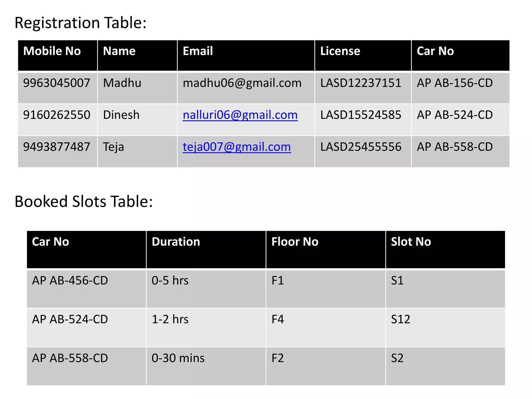
Task: Select the 0-30 mins duration cell
Action: point(178,358)
